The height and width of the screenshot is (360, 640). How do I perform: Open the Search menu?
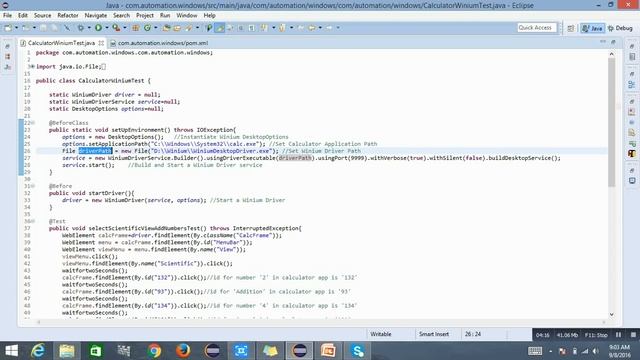[121, 16]
